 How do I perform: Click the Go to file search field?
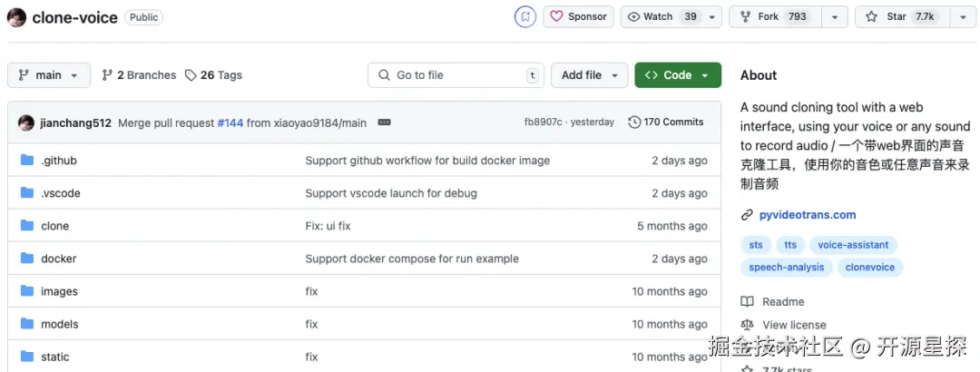[454, 75]
